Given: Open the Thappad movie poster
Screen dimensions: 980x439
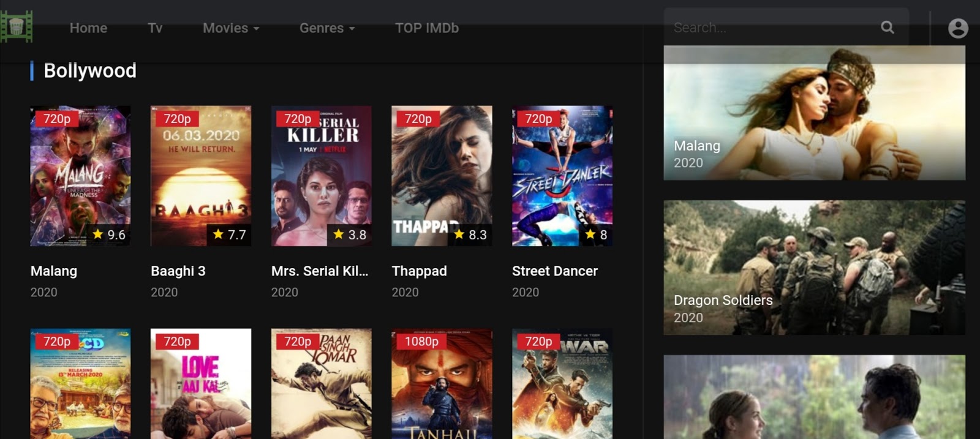Looking at the screenshot, I should [442, 176].
